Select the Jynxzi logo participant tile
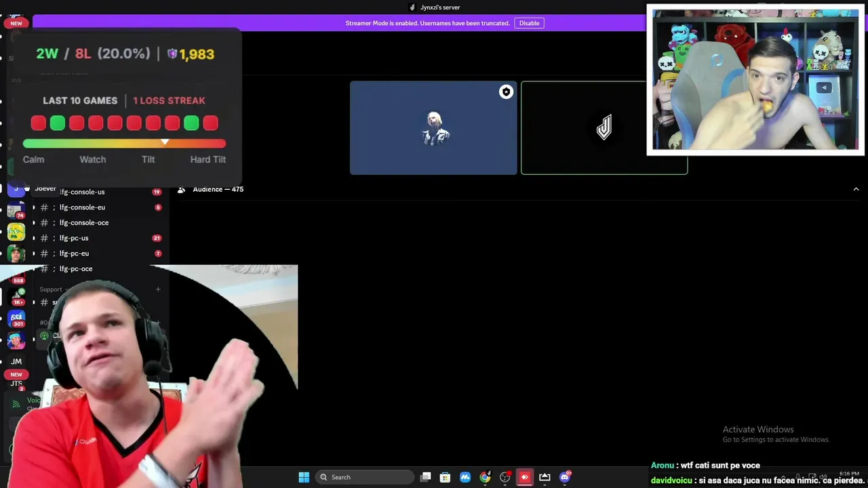 tap(604, 128)
